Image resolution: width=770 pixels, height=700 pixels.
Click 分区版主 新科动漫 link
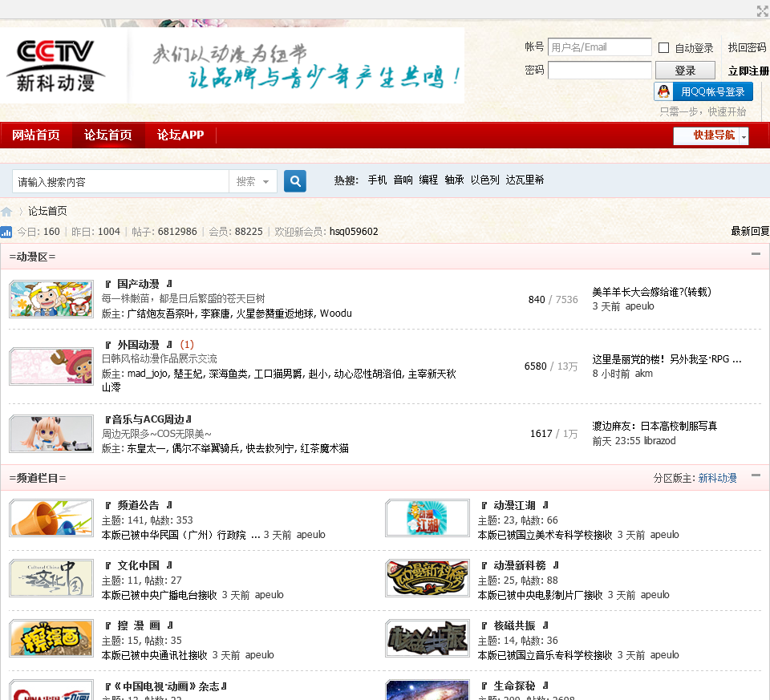coord(717,478)
